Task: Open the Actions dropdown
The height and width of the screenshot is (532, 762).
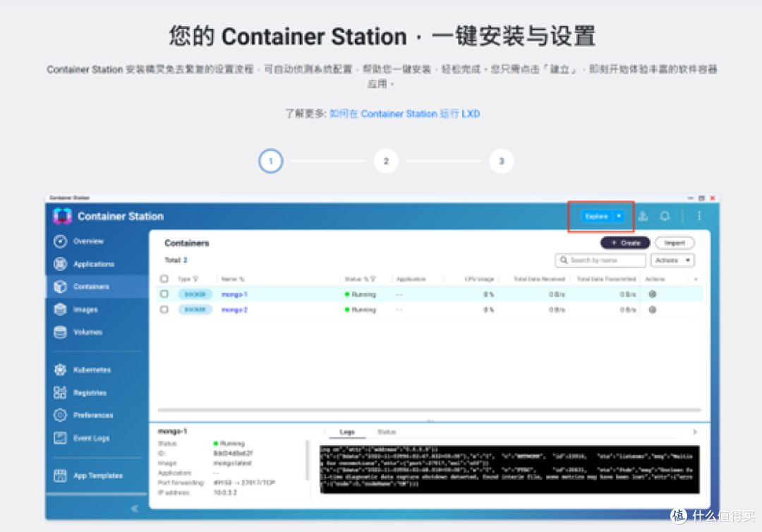Action: tap(672, 260)
